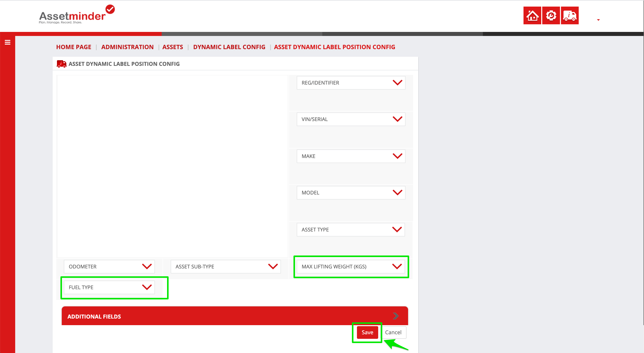Expand the ADDITIONAL FIELDS section
The height and width of the screenshot is (353, 644).
point(235,316)
